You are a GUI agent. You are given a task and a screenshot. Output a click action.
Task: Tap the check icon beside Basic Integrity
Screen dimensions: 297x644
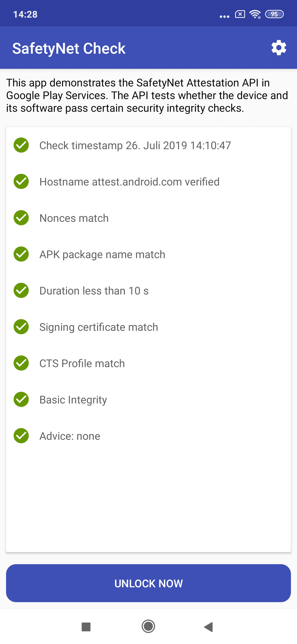tap(21, 399)
